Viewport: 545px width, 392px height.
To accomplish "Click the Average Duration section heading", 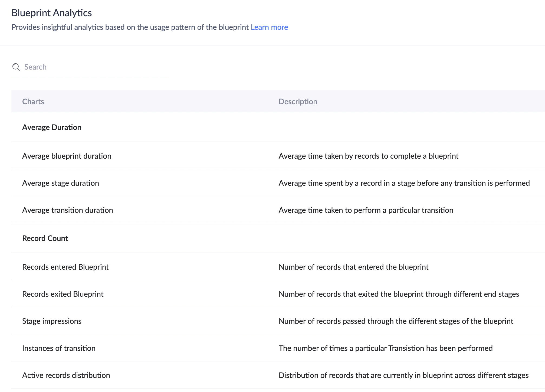I will [52, 127].
